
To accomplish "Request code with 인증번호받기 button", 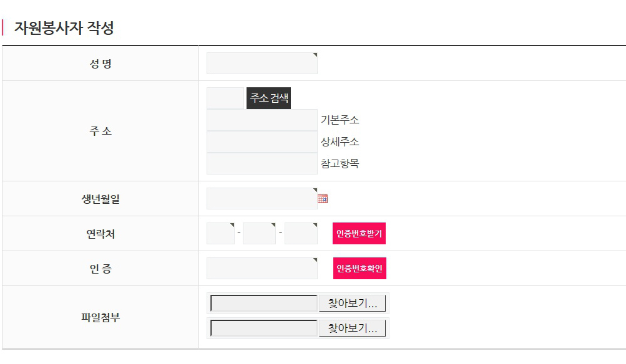I will click(359, 233).
